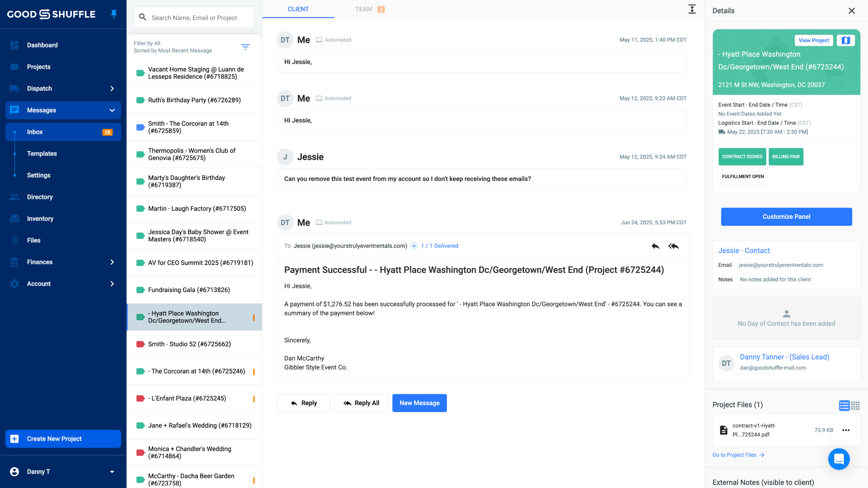This screenshot has height=488, width=868.
Task: Click the Customize Panel button
Action: tap(786, 217)
